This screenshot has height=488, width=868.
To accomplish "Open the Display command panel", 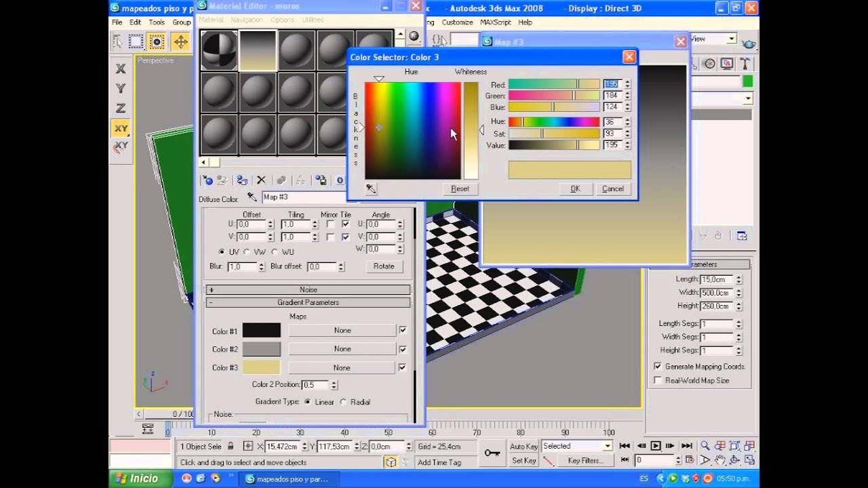I will click(727, 64).
